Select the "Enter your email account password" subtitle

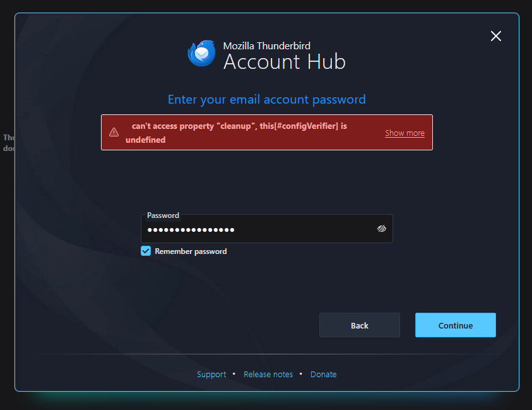(x=267, y=100)
